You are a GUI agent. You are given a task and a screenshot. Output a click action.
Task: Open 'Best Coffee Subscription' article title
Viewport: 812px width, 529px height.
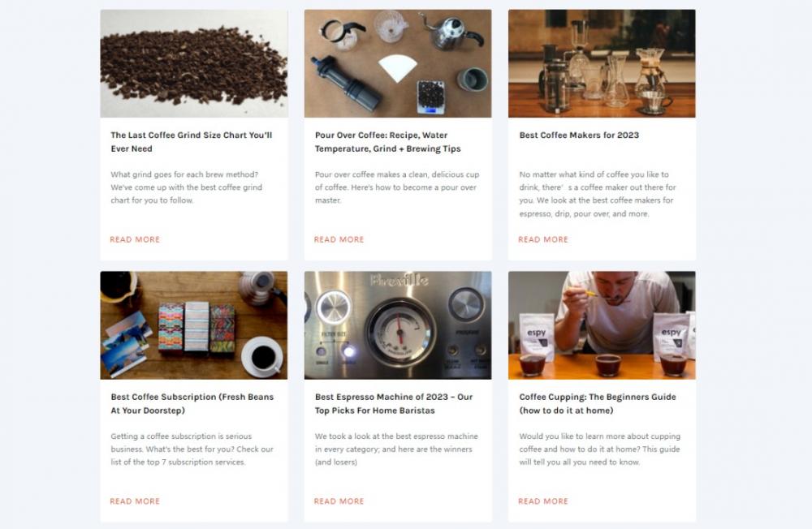click(x=192, y=404)
